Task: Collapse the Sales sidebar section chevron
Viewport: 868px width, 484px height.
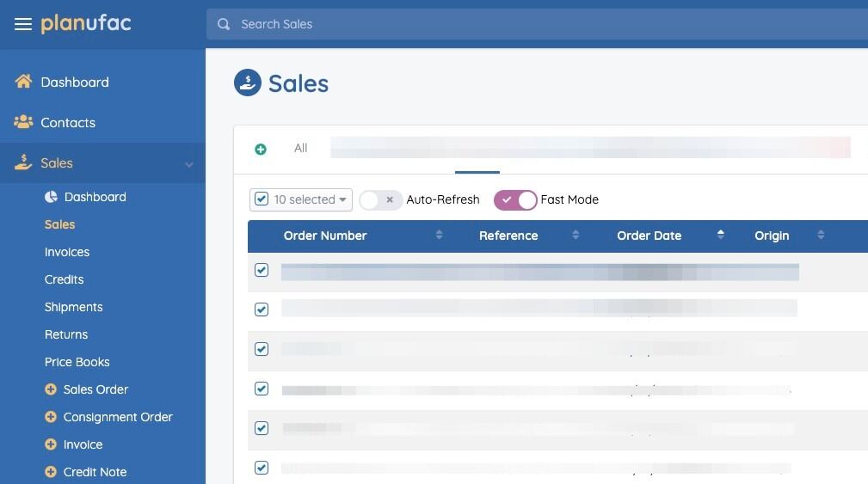Action: pyautogui.click(x=189, y=164)
